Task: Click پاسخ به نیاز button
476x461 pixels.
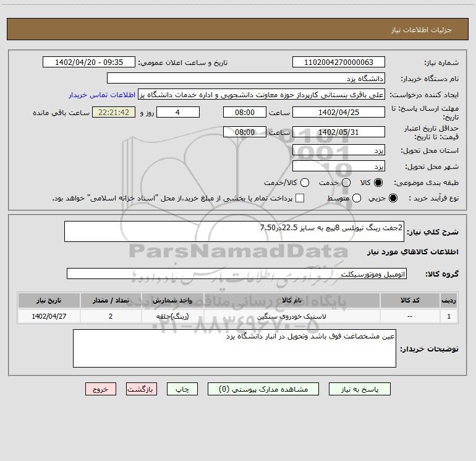Action: click(359, 389)
